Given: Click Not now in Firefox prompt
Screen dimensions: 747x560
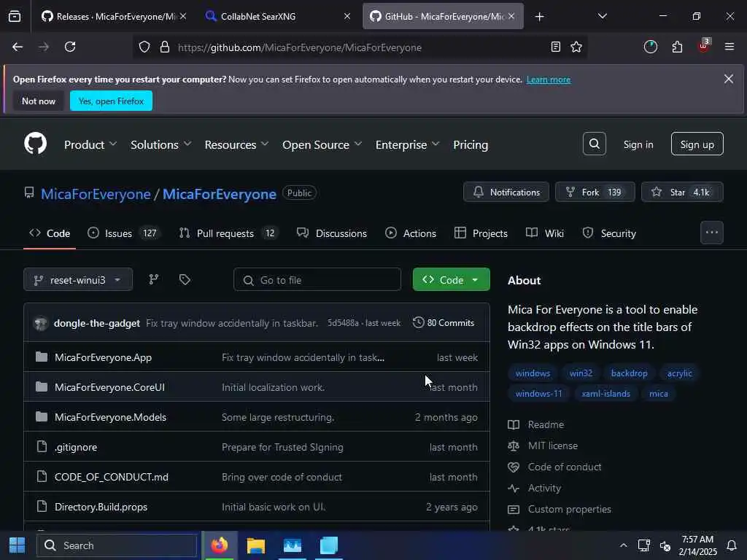Looking at the screenshot, I should pos(39,101).
